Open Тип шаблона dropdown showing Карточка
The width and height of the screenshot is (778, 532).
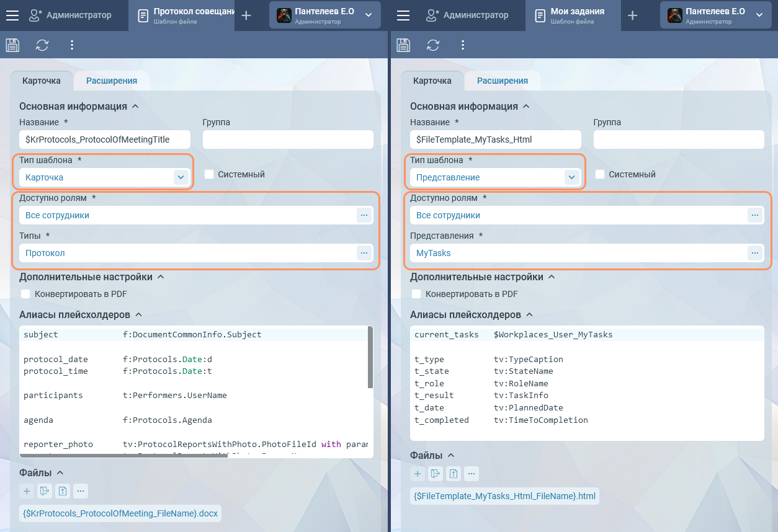coord(180,177)
